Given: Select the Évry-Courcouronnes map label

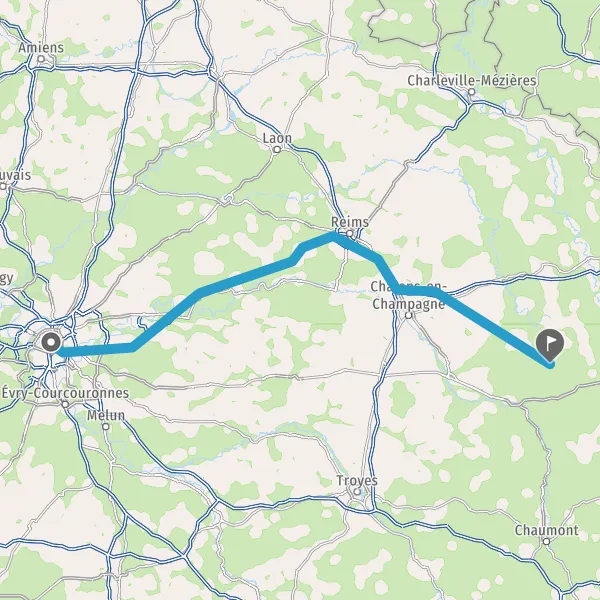Looking at the screenshot, I should [65, 393].
